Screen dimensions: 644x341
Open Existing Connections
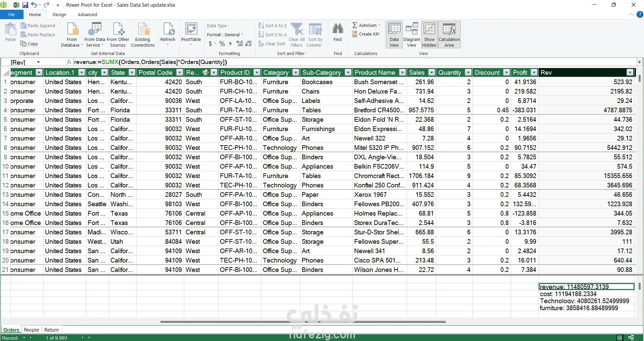pos(143,35)
